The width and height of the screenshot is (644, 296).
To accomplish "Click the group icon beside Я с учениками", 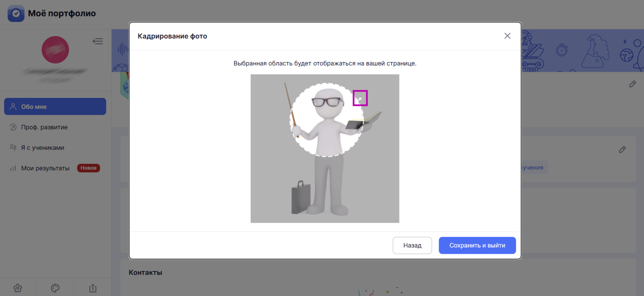I will point(13,147).
